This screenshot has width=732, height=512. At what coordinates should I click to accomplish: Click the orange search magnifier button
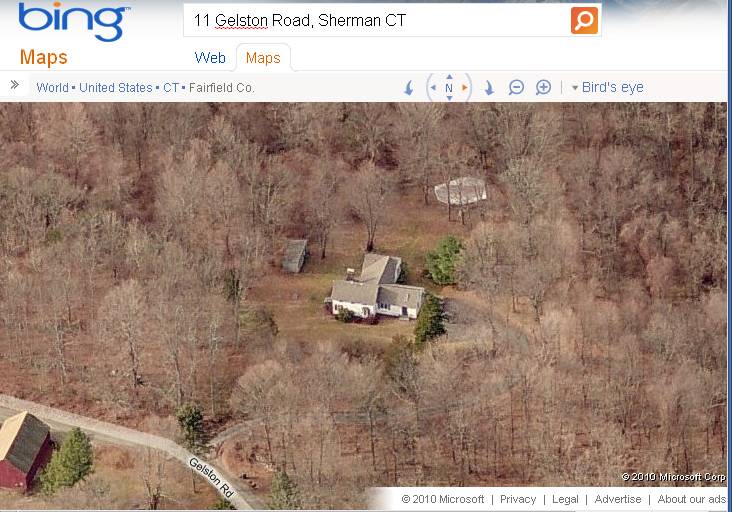point(584,20)
